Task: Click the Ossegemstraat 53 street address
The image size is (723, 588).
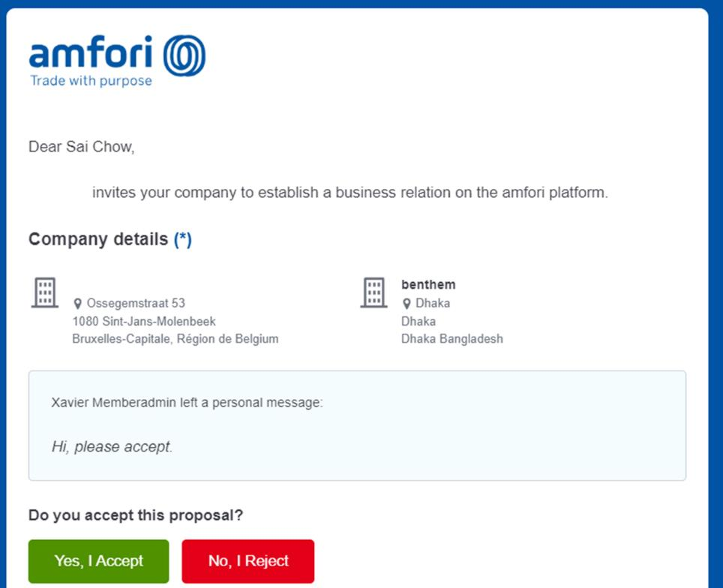Action: 136,303
